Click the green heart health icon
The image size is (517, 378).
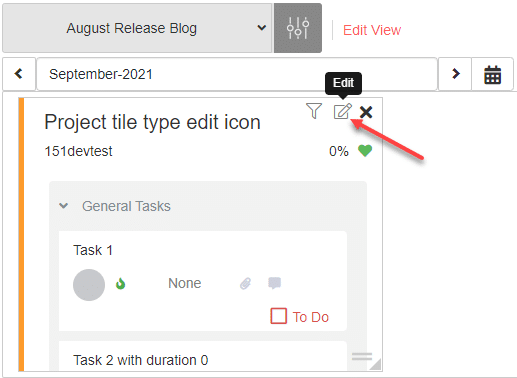click(x=365, y=151)
